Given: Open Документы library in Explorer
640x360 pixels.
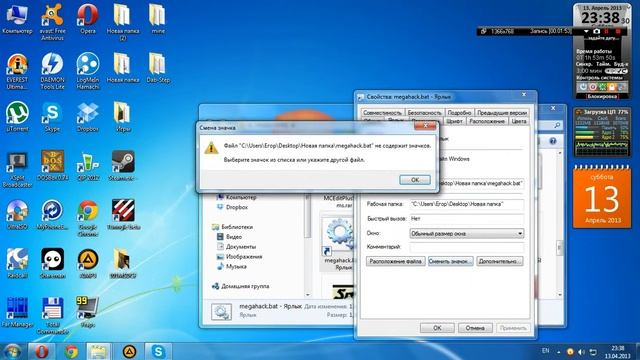Looking at the screenshot, I should [236, 247].
